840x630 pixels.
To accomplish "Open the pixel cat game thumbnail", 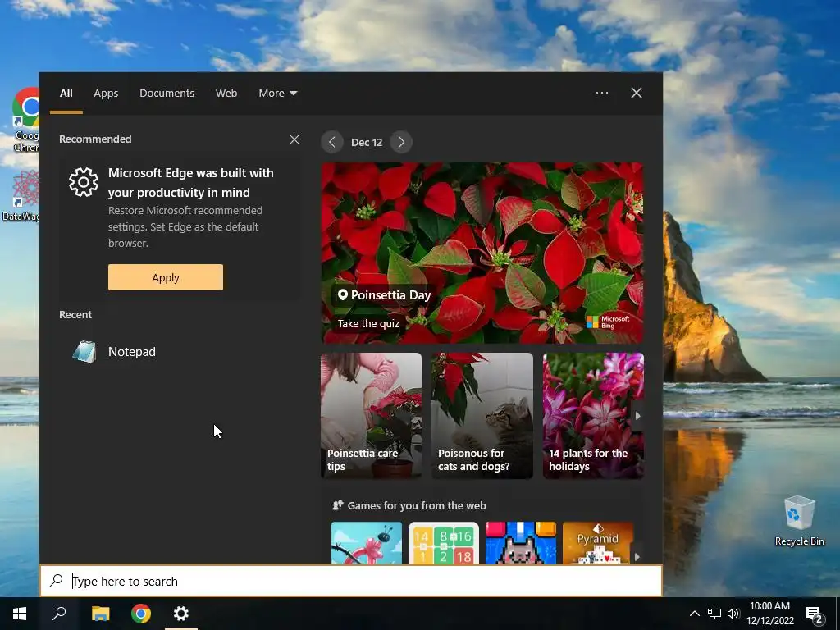I will [521, 543].
